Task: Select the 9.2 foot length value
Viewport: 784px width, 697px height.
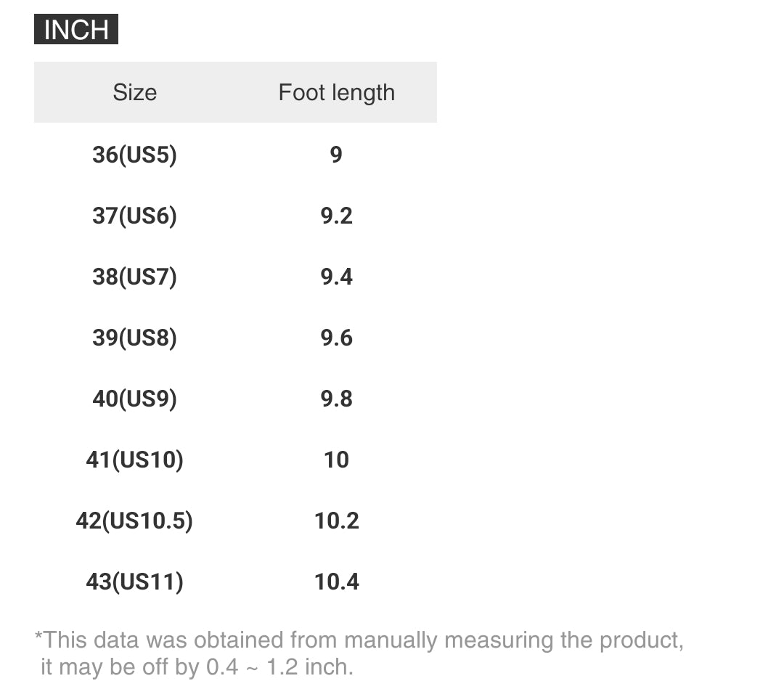Action: click(336, 216)
